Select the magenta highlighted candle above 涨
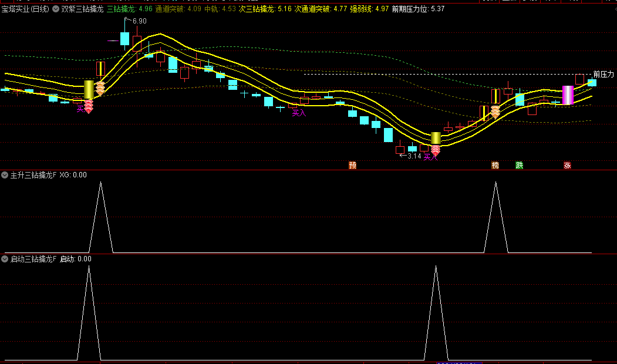Screen dimensions: 617x364 coord(568,95)
